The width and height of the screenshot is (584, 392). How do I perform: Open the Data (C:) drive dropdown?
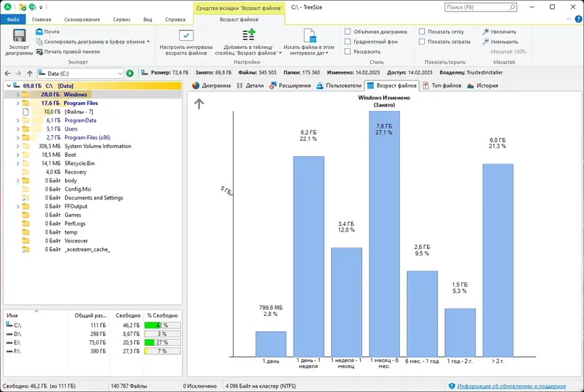(120, 74)
